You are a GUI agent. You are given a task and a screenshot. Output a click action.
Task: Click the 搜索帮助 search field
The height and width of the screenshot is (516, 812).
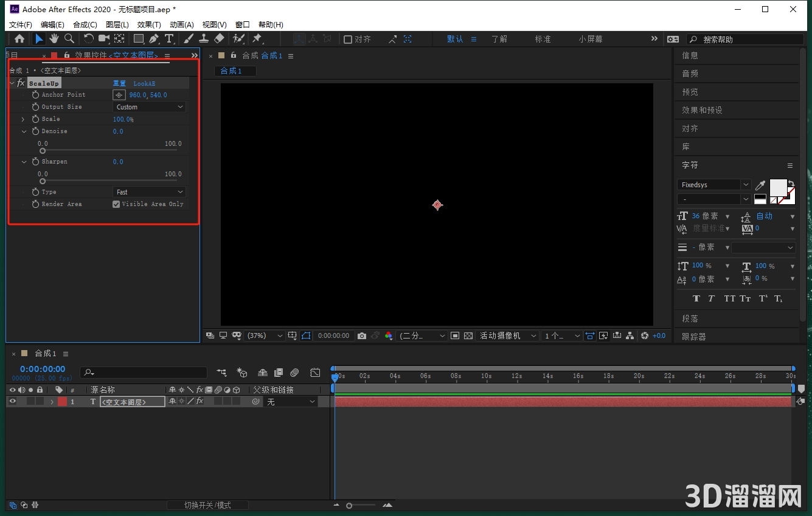745,39
